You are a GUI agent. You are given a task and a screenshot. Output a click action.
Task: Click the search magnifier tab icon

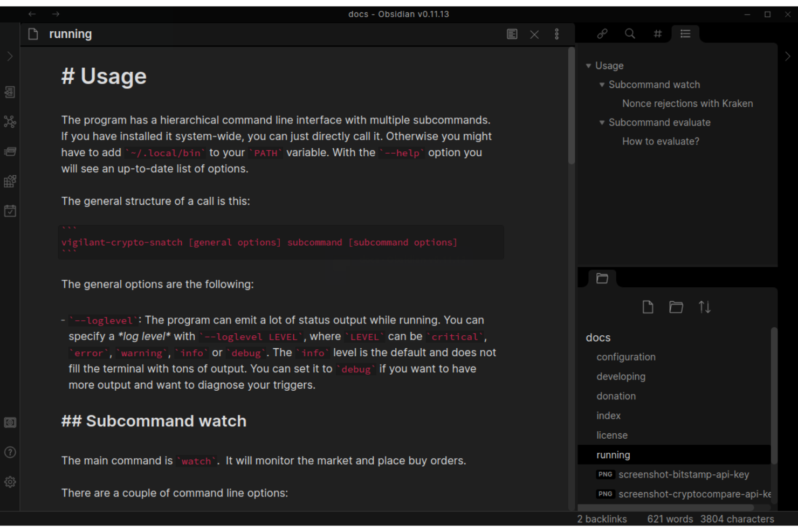pyautogui.click(x=630, y=34)
